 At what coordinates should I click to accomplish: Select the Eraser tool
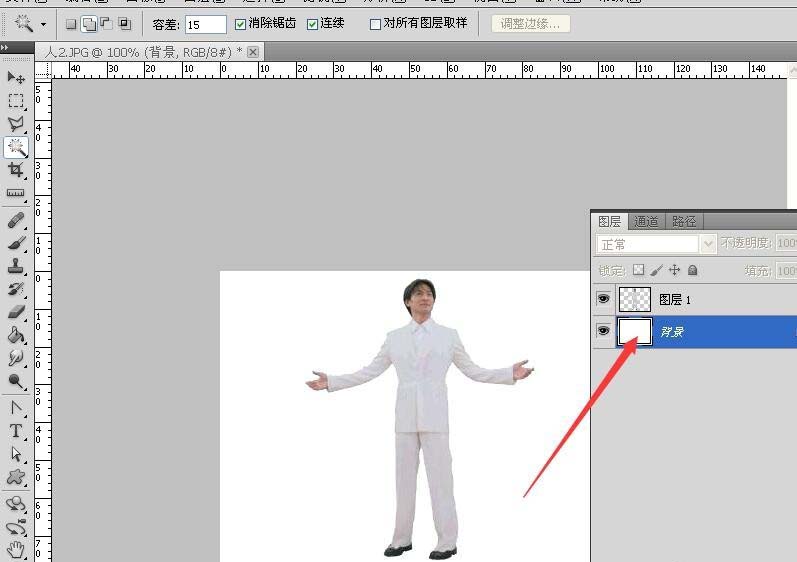(16, 312)
